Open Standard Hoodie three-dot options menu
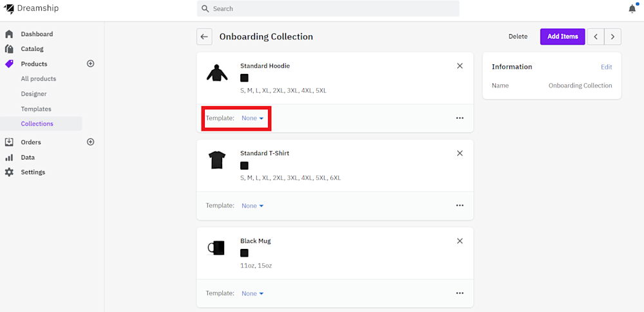The height and width of the screenshot is (312, 644). click(460, 118)
